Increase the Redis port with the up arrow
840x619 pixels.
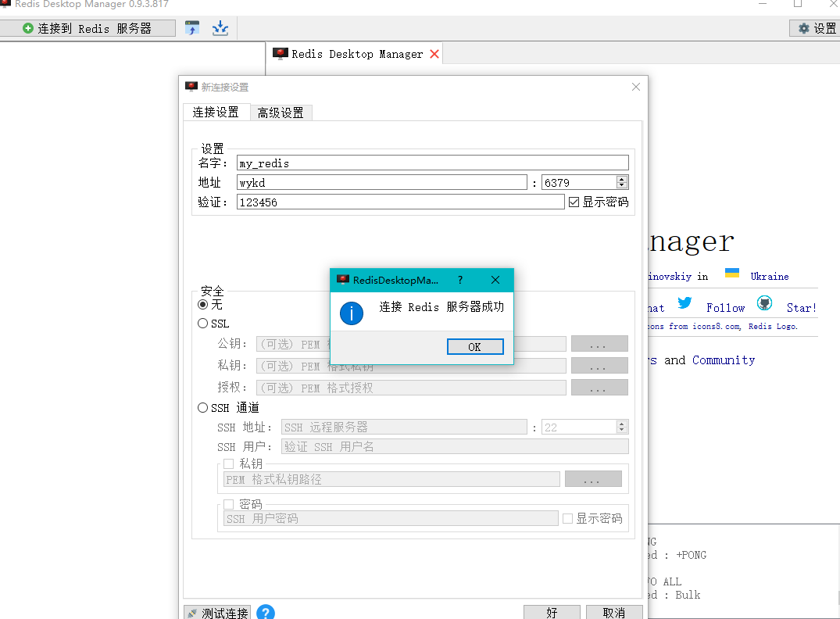pos(621,180)
